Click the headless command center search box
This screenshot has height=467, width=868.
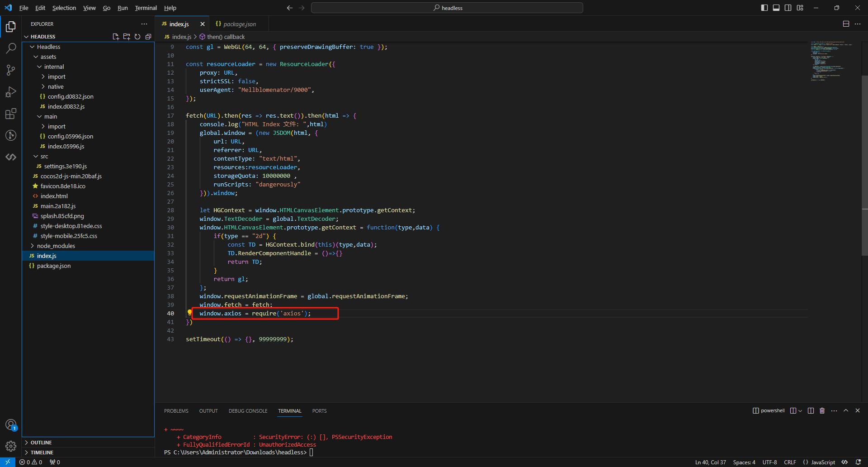447,8
